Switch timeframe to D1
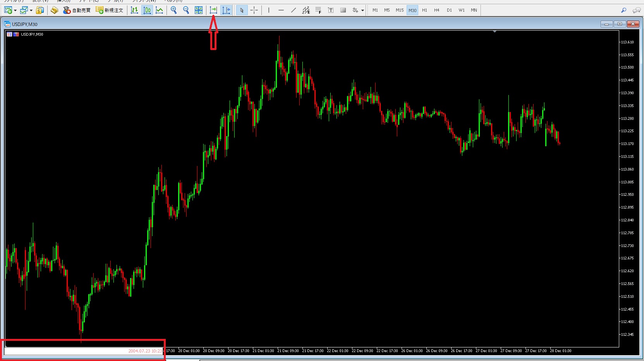Image resolution: width=644 pixels, height=361 pixels. (x=449, y=10)
